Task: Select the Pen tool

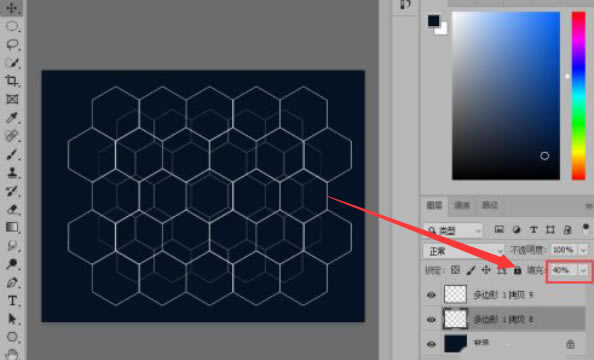Action: (12, 282)
